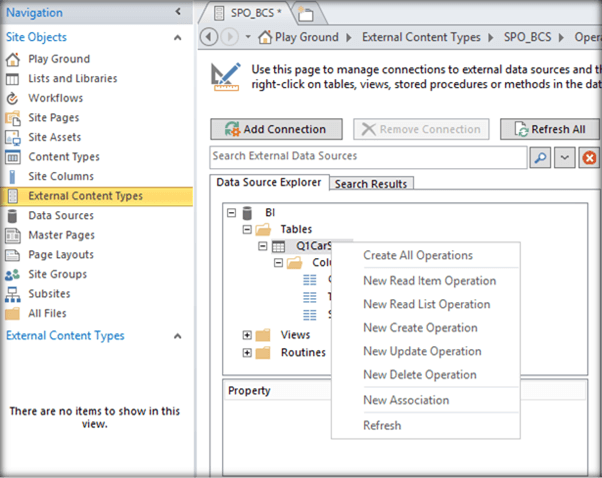Switch to Data Source Explorer tab
This screenshot has height=478, width=602.
(x=269, y=182)
